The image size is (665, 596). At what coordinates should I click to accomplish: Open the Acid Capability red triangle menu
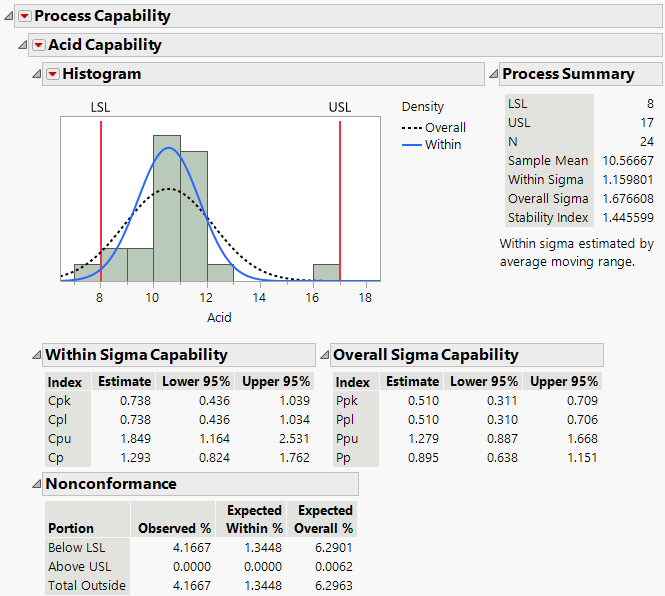point(38,45)
